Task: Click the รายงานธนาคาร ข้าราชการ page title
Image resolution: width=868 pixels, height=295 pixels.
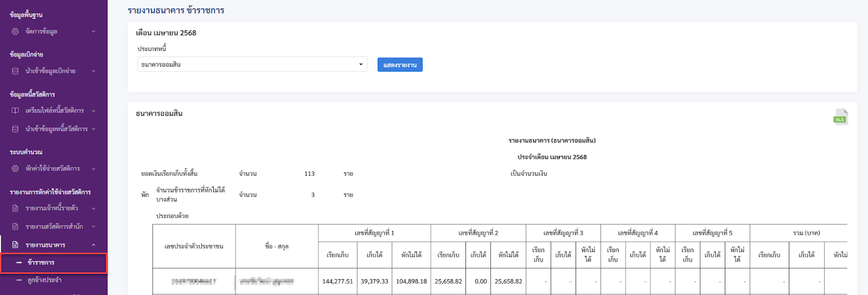Action: [176, 10]
